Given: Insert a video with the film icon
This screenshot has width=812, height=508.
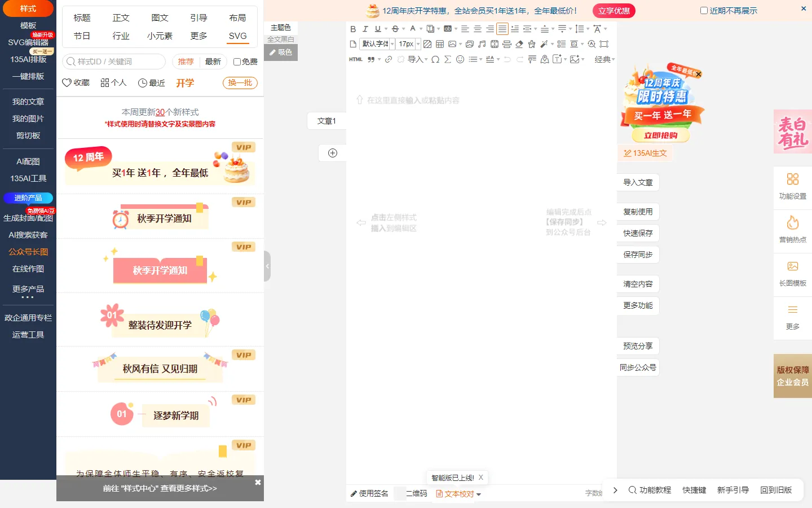Looking at the screenshot, I should pos(495,44).
